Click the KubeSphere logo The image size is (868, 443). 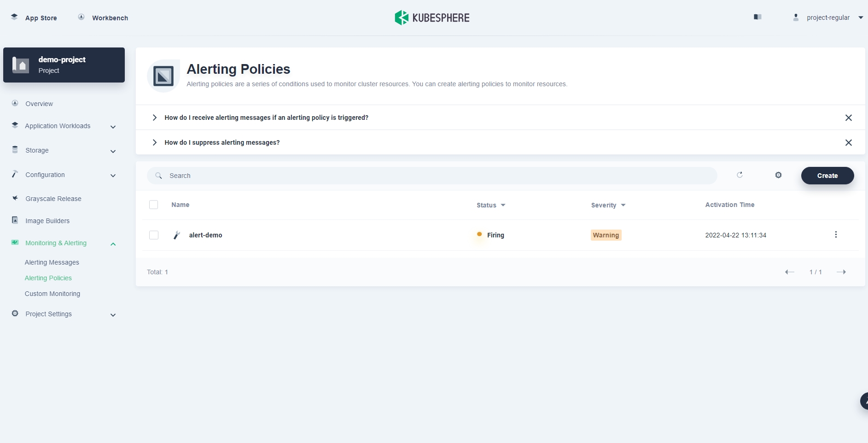[432, 18]
